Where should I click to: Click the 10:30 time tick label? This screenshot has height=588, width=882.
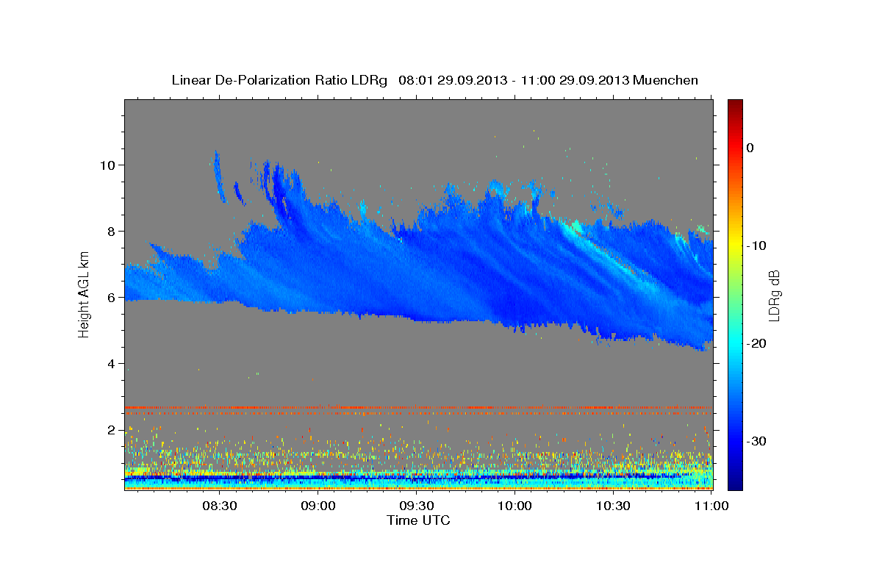(614, 506)
